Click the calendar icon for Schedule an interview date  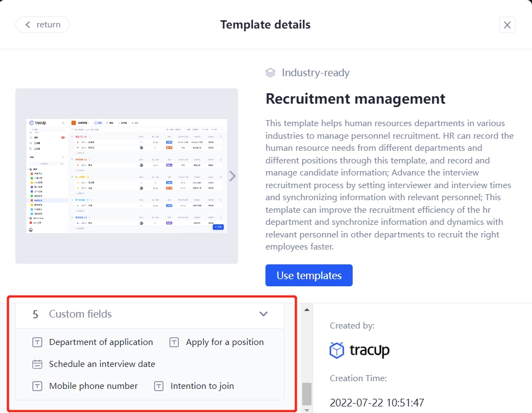pos(37,364)
